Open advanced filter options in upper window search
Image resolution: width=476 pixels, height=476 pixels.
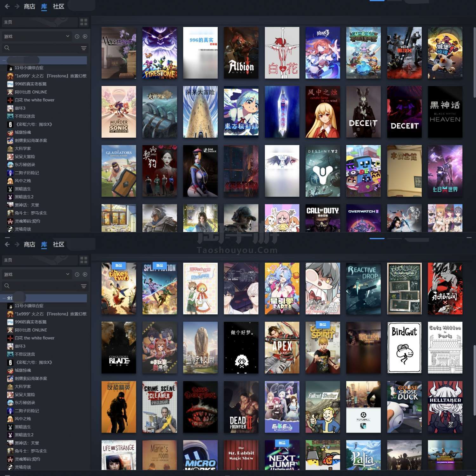84,48
